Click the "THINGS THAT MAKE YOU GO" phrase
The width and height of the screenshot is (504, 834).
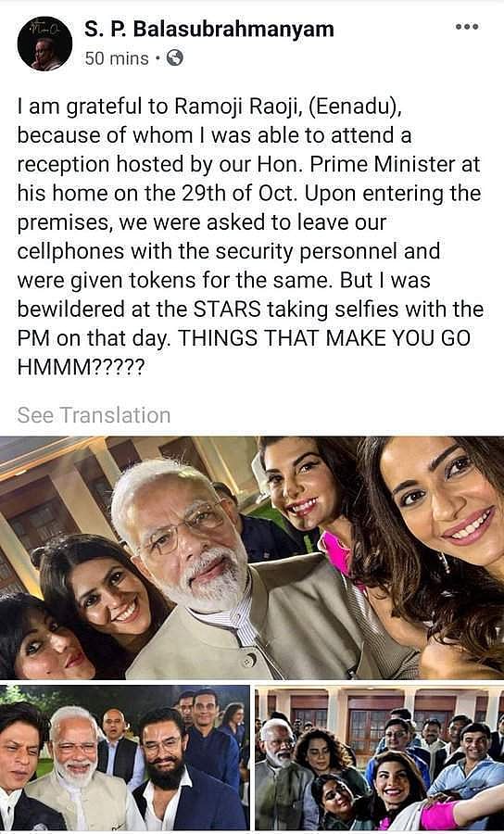point(323,339)
